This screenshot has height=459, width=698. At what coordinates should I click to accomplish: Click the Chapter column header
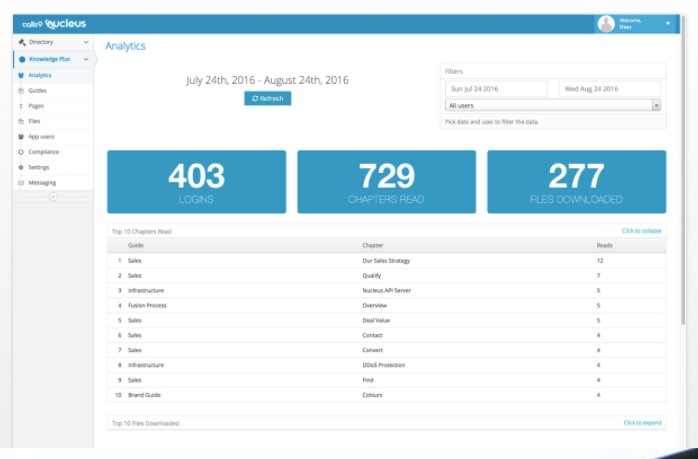tap(373, 245)
